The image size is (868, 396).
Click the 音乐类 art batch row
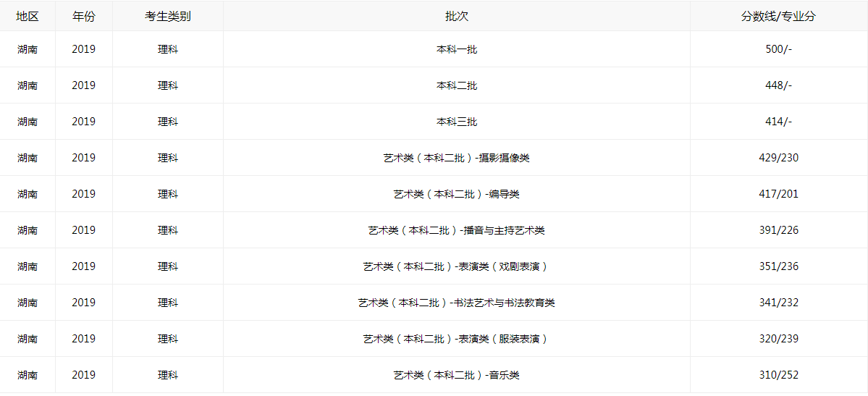457,375
